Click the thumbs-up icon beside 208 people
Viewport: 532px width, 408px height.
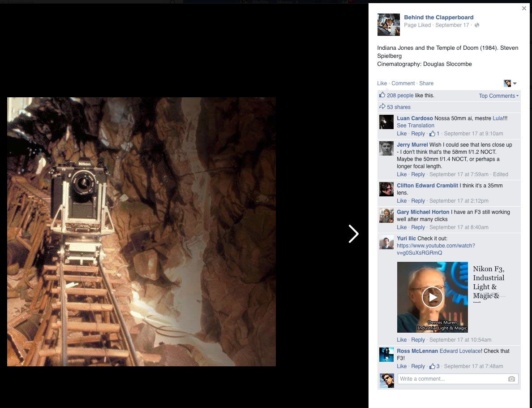pos(382,95)
